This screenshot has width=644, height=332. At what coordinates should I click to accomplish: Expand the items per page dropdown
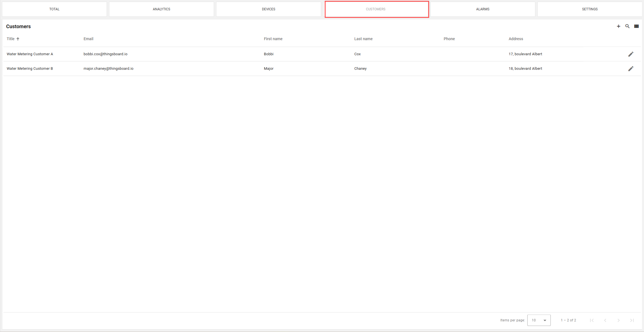pyautogui.click(x=539, y=320)
